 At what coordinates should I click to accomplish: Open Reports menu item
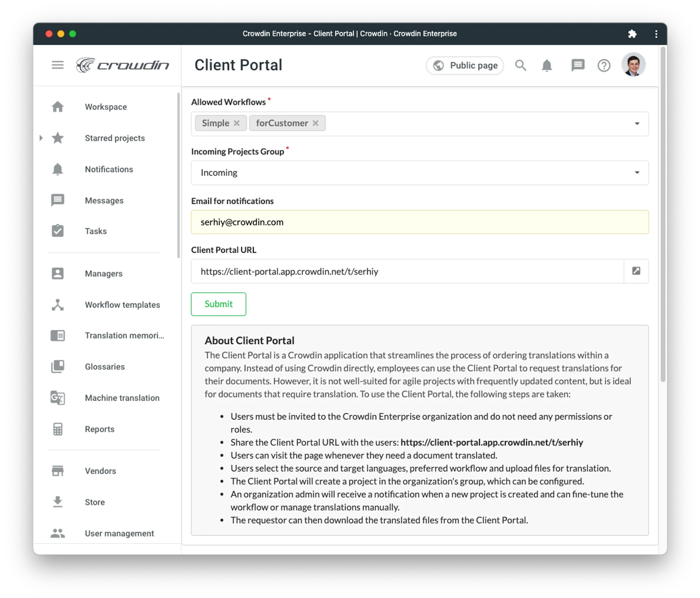[100, 429]
